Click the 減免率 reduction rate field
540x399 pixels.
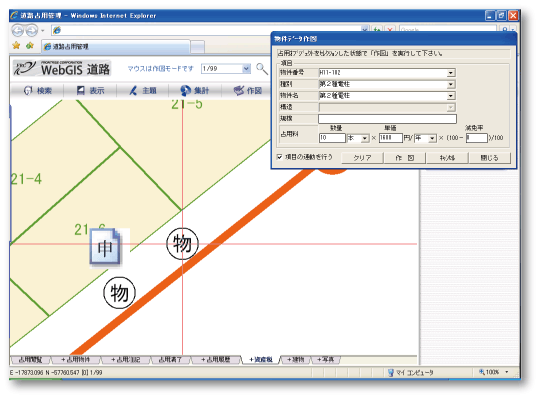click(477, 138)
